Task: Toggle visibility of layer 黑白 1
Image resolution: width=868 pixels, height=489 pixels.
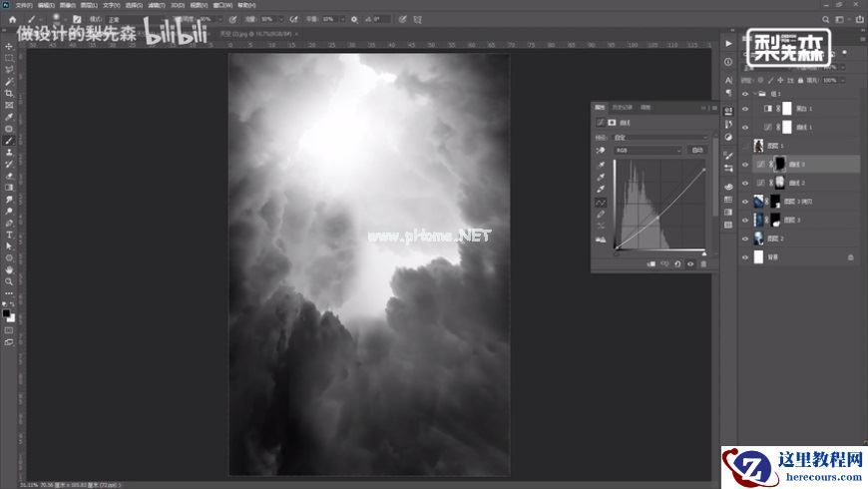Action: [745, 109]
